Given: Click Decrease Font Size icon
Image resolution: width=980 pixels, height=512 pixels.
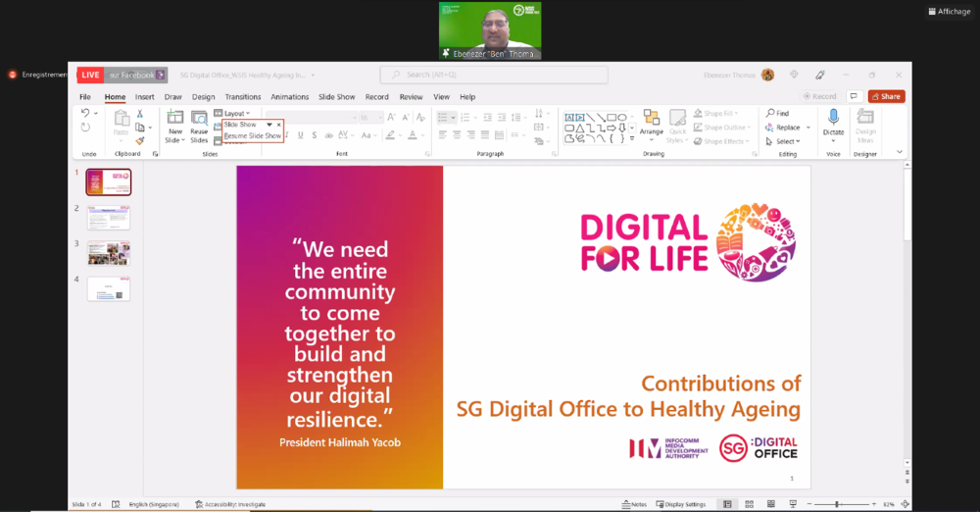Looking at the screenshot, I should click(x=406, y=117).
